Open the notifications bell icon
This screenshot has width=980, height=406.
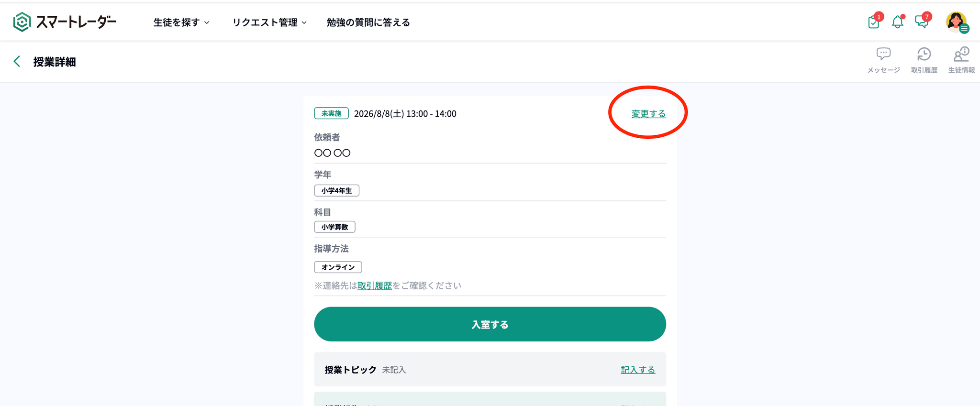pos(898,22)
